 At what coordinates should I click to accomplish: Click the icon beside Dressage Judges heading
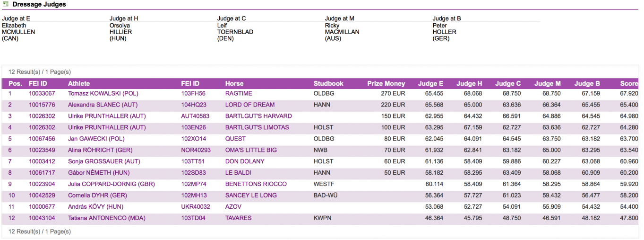(x=6, y=4)
